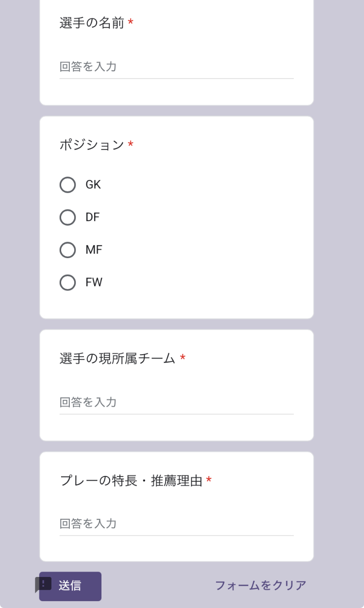
Task: Click the 選手の名前 question title
Action: pos(92,23)
